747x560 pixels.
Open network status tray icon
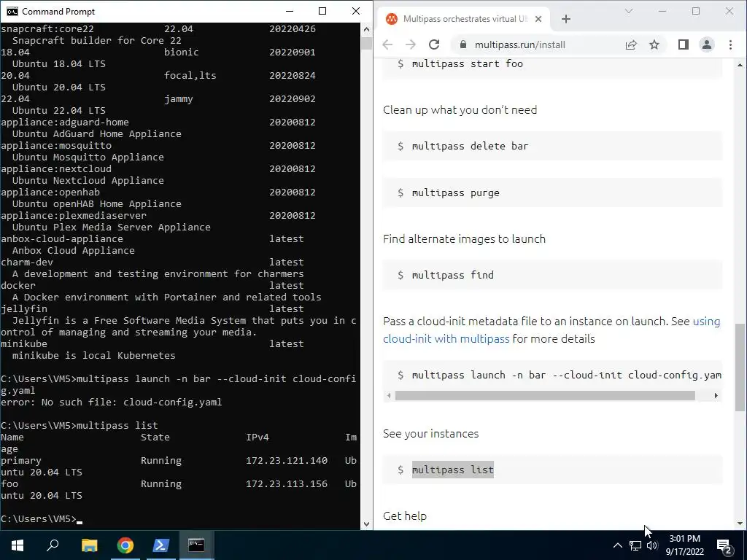pyautogui.click(x=635, y=545)
